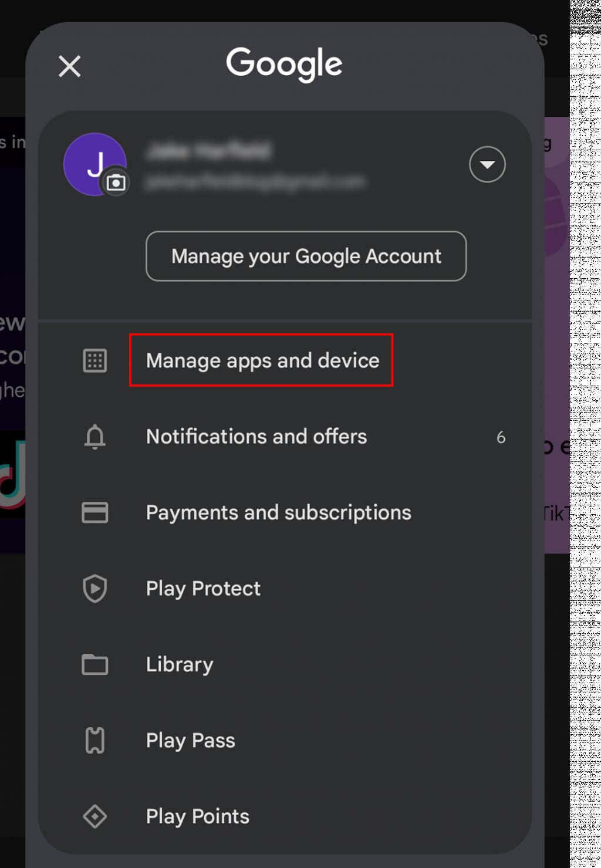This screenshot has width=601, height=868.
Task: Open the Library section
Action: (x=180, y=665)
